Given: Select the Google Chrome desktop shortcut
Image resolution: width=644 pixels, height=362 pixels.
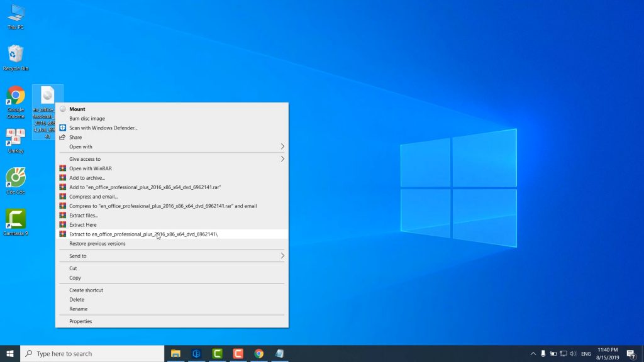Looking at the screenshot, I should click(x=16, y=102).
